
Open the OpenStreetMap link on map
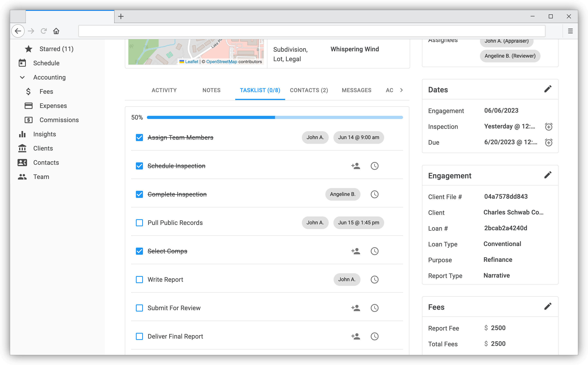[221, 62]
